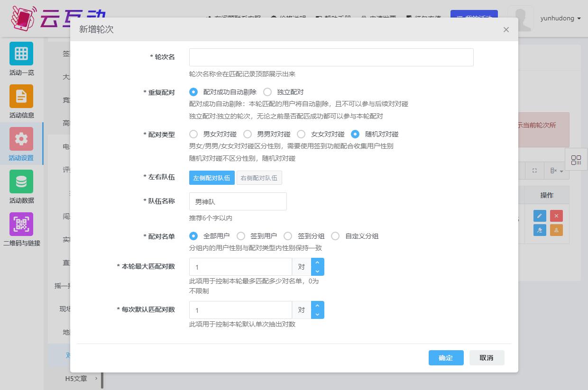Open the 活动数据 database icon
Viewport: 588px width, 390px height.
point(21,181)
